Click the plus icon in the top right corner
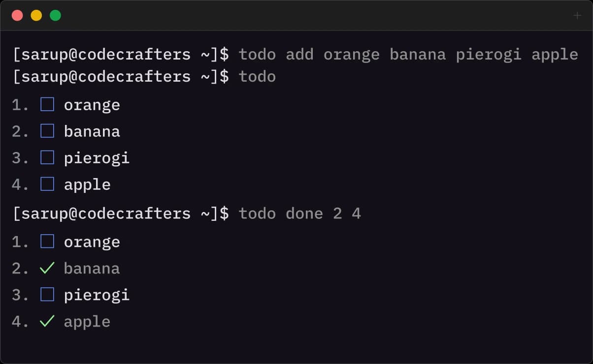 coord(576,15)
